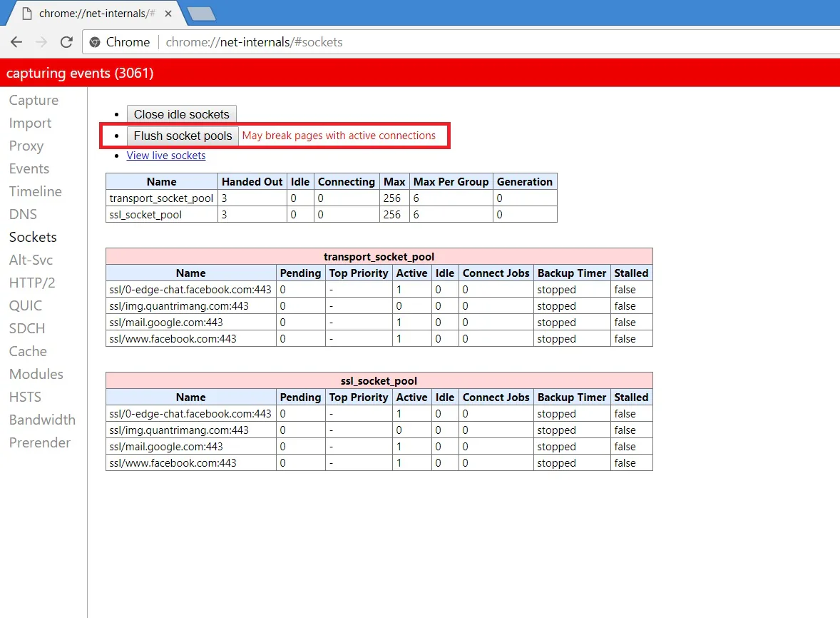The height and width of the screenshot is (618, 840).
Task: Click the Connecting column header
Action: coord(347,182)
